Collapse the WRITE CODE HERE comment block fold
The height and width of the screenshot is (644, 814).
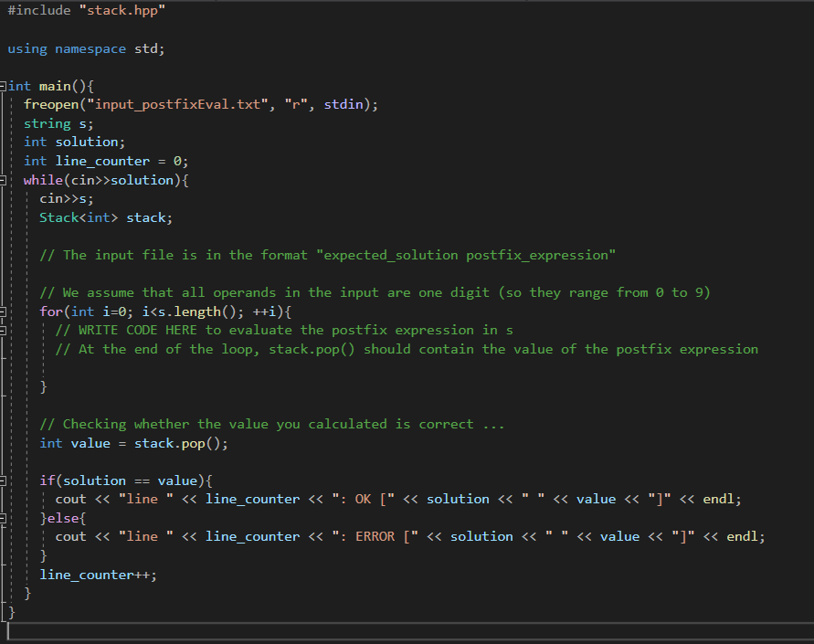pos(3,330)
